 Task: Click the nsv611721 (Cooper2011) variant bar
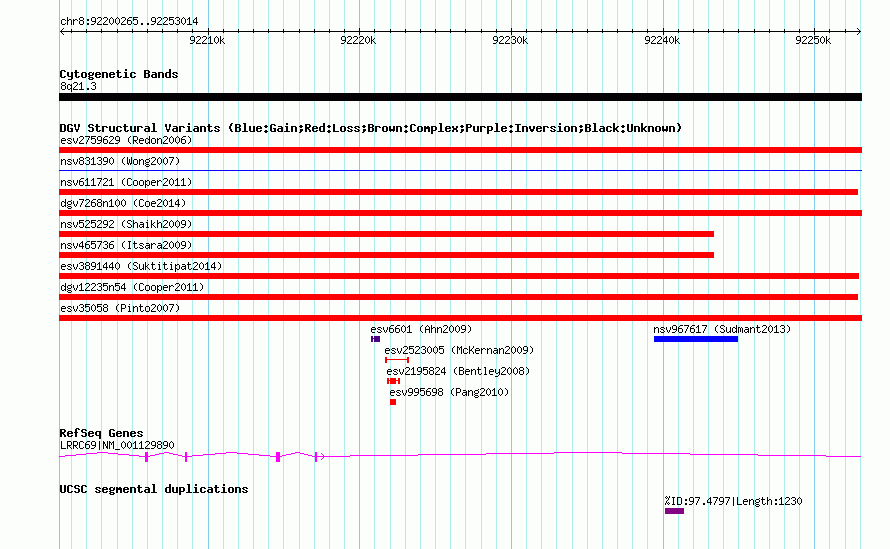(x=459, y=192)
